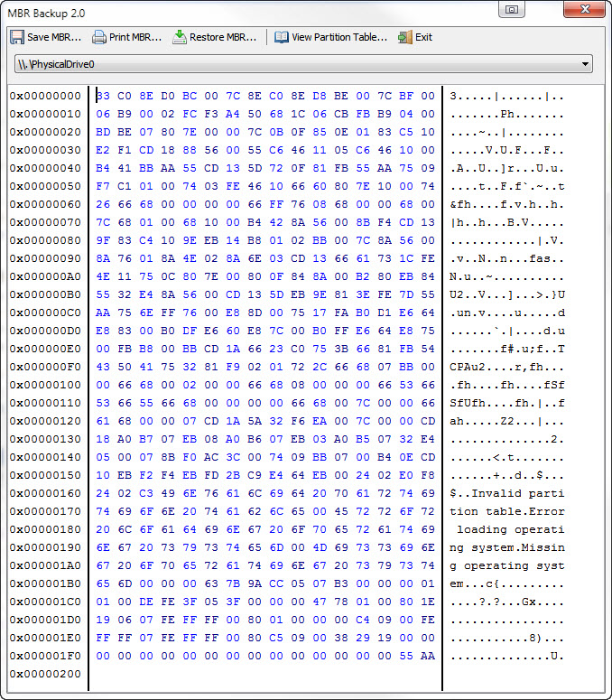The height and width of the screenshot is (700, 612).
Task: Click the View Partition Table... label
Action: pos(339,38)
